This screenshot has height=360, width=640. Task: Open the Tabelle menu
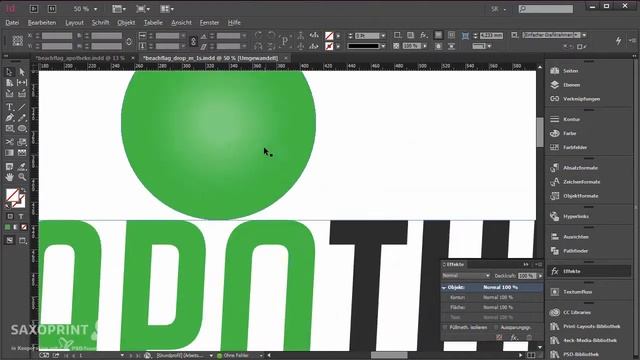point(153,23)
